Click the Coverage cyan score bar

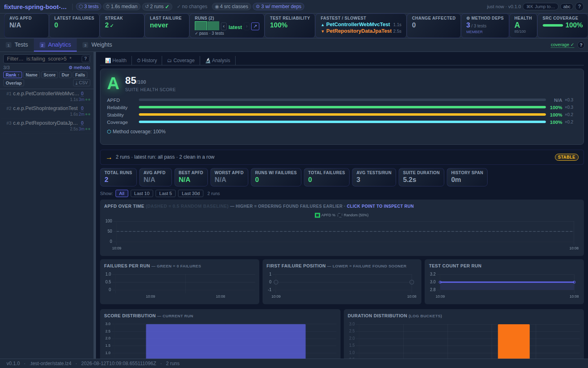pos(342,122)
